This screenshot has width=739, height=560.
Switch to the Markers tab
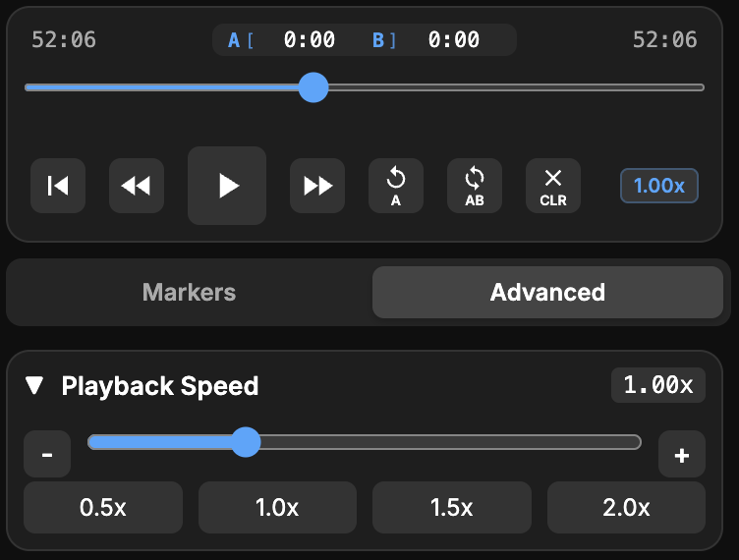coord(189,293)
